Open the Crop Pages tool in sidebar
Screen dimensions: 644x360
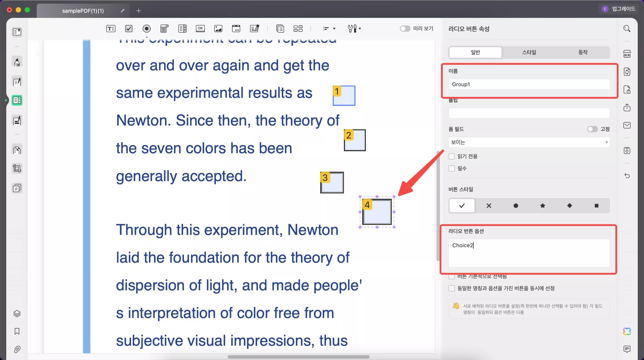point(17,168)
